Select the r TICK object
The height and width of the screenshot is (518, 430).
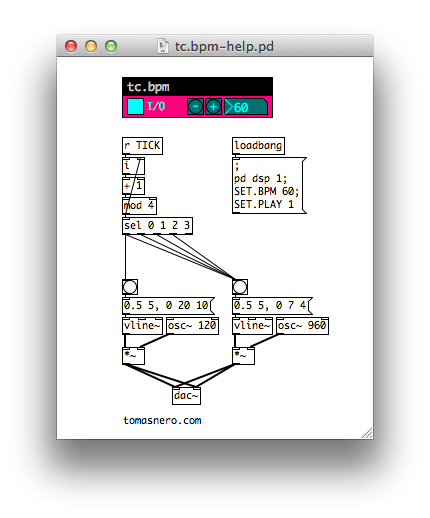142,146
